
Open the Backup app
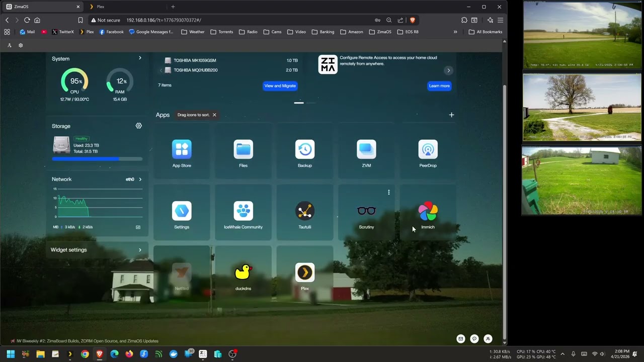tap(304, 150)
